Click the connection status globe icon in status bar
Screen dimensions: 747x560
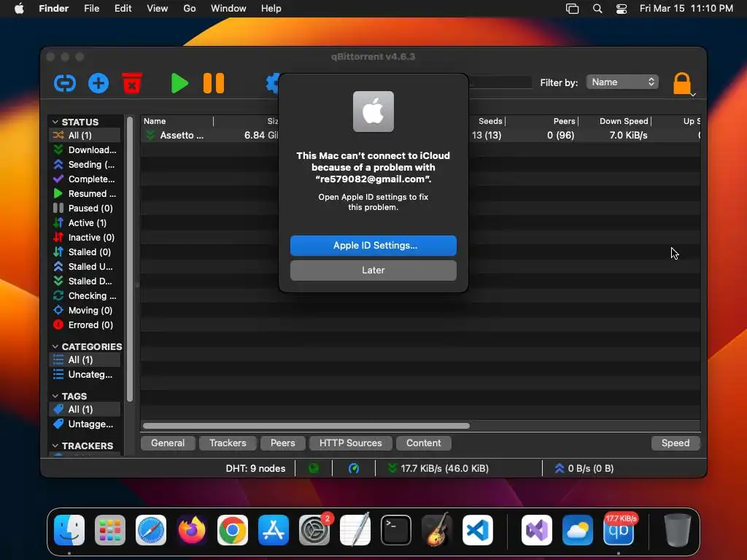point(314,469)
